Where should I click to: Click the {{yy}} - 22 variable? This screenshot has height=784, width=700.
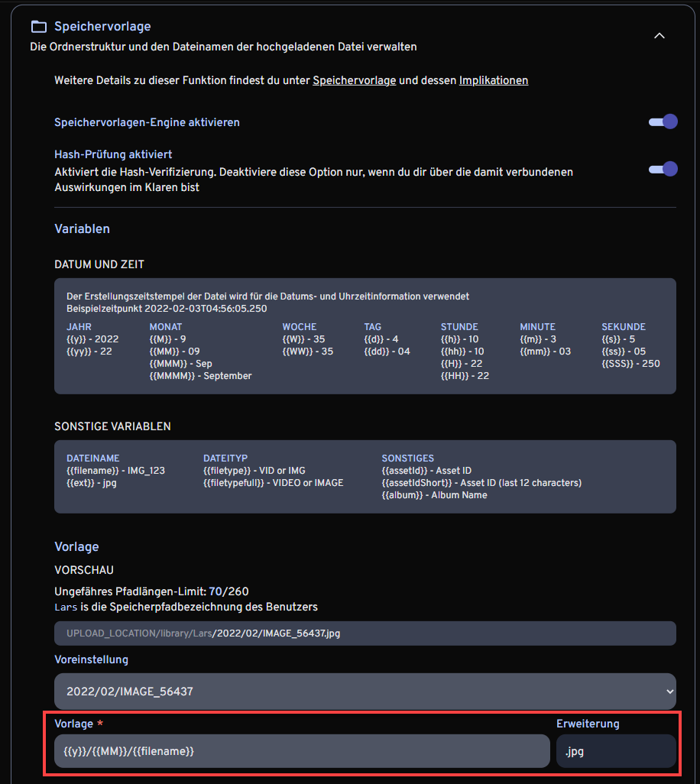tap(89, 352)
